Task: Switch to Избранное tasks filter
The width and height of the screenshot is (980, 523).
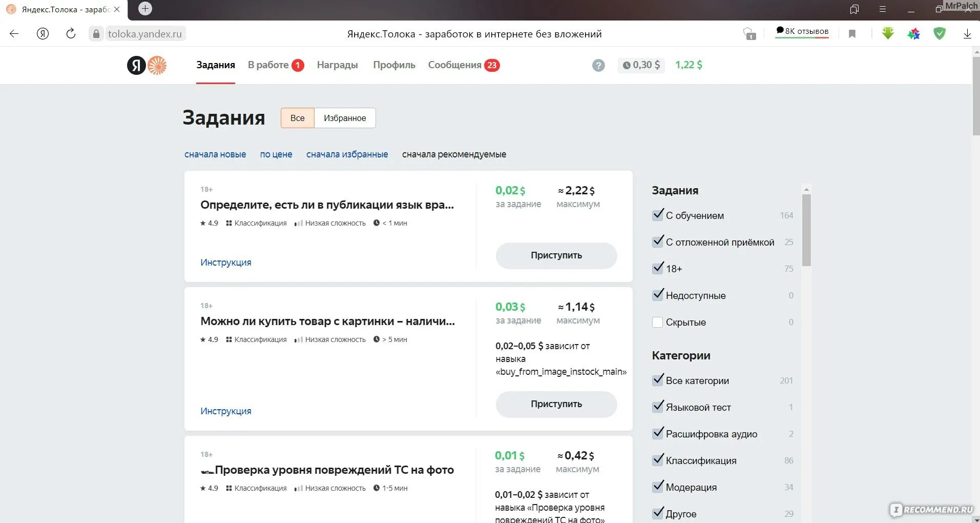Action: [x=345, y=118]
